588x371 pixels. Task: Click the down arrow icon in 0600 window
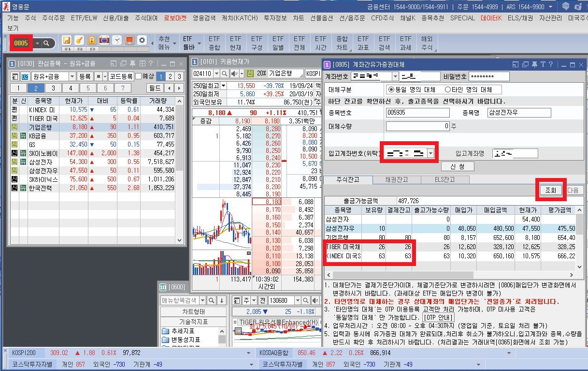[x=222, y=300]
